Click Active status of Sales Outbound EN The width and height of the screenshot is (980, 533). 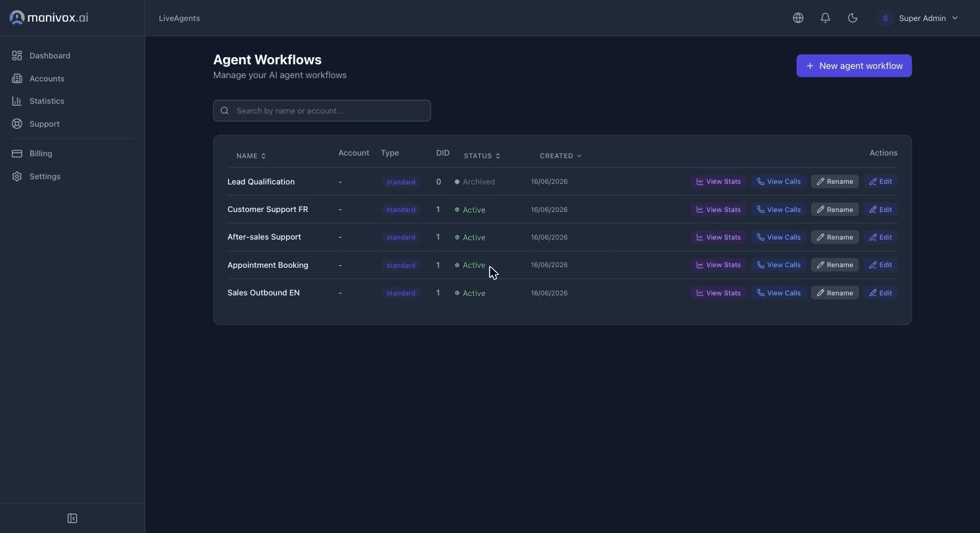[x=470, y=293]
